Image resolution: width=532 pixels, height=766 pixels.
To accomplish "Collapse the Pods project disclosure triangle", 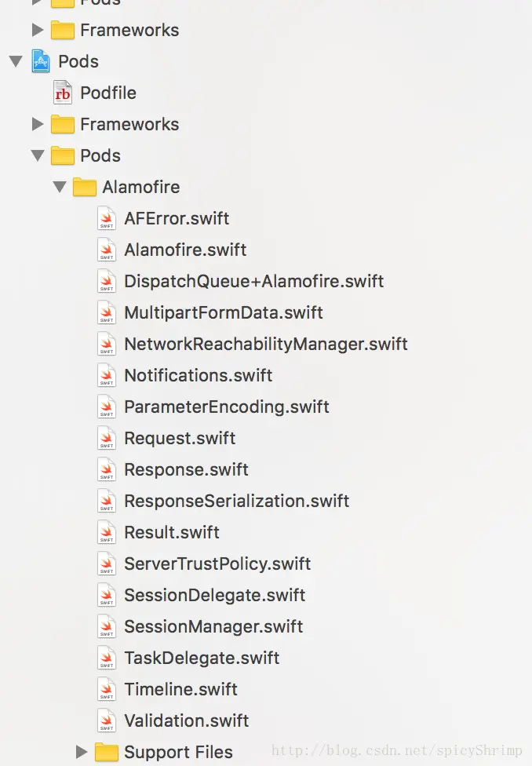I will tap(16, 61).
